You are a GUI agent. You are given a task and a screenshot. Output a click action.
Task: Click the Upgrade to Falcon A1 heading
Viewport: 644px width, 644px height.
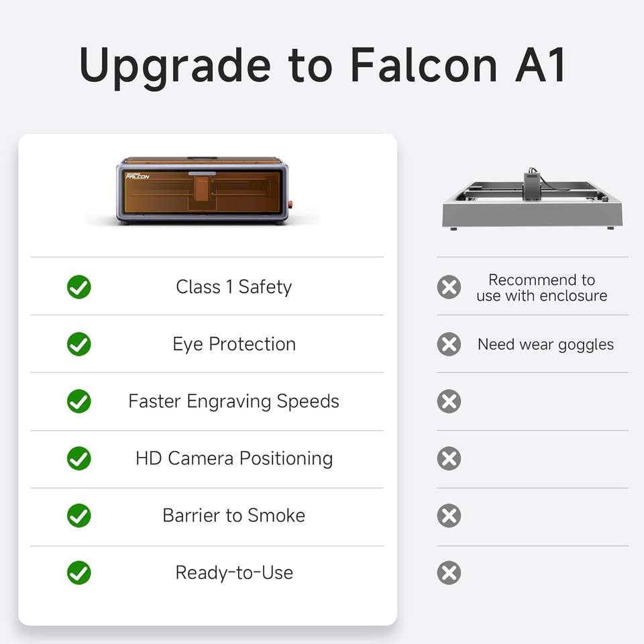click(322, 64)
